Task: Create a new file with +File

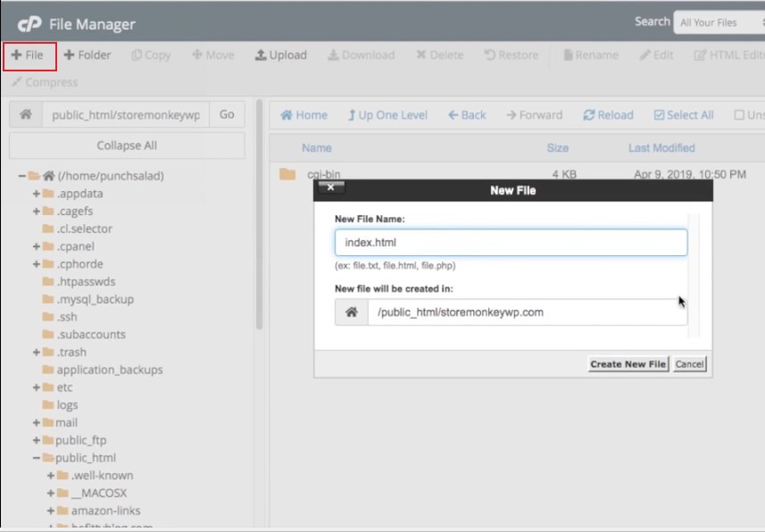Action: click(28, 55)
